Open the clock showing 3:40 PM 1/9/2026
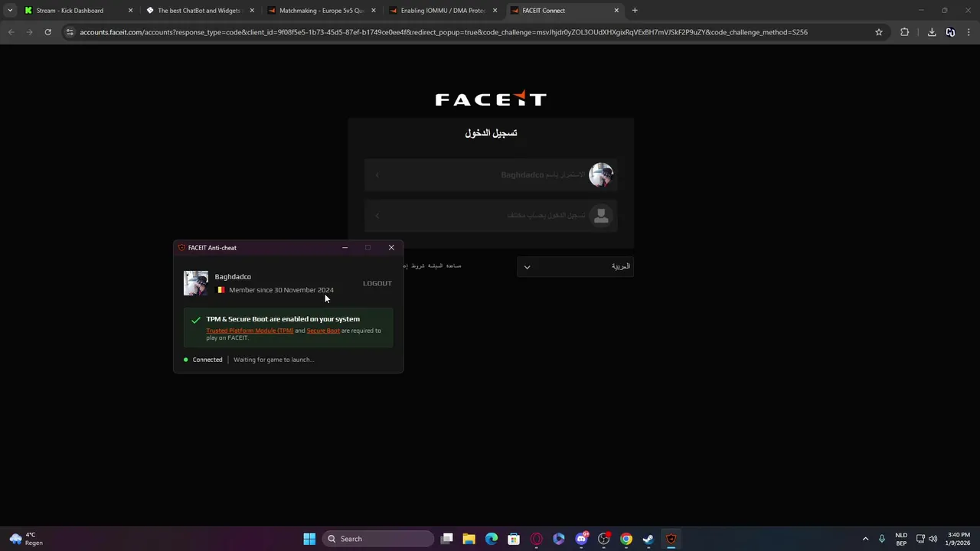This screenshot has height=551, width=980. coord(959,539)
